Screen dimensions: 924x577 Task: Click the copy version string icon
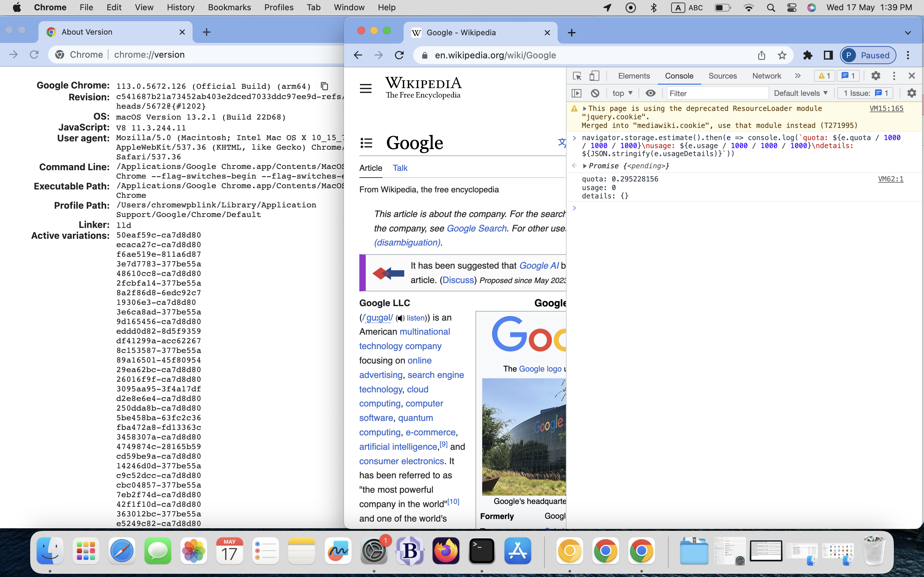point(324,86)
